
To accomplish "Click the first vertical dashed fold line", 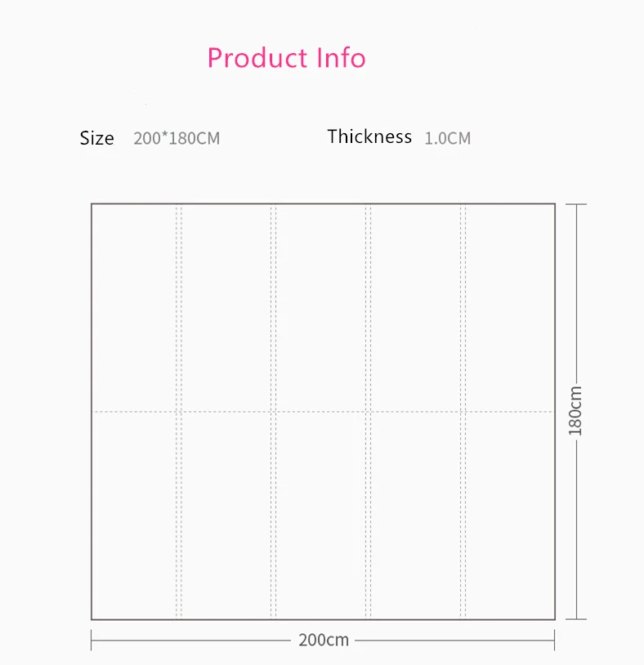I will click(179, 412).
